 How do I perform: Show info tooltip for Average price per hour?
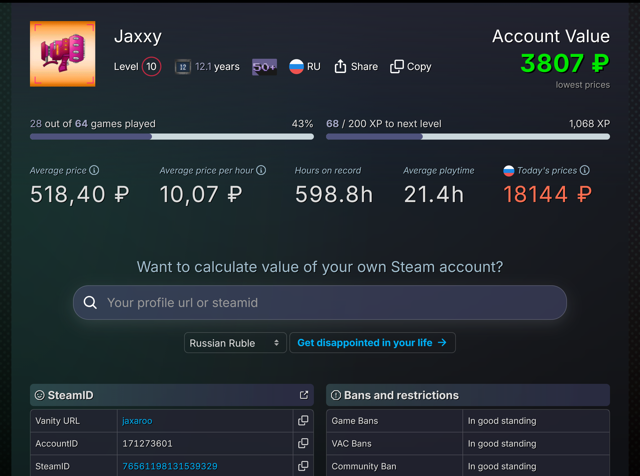point(261,170)
